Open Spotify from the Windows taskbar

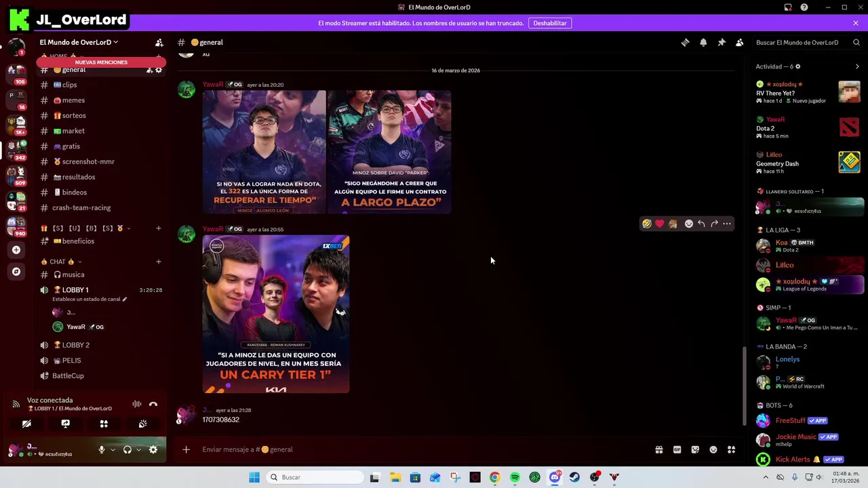515,477
